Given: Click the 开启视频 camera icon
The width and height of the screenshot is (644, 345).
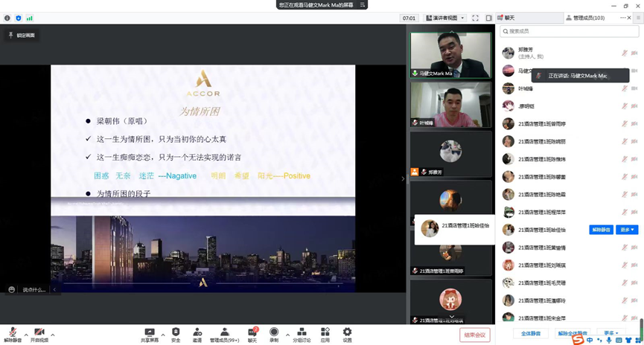Looking at the screenshot, I should (39, 332).
